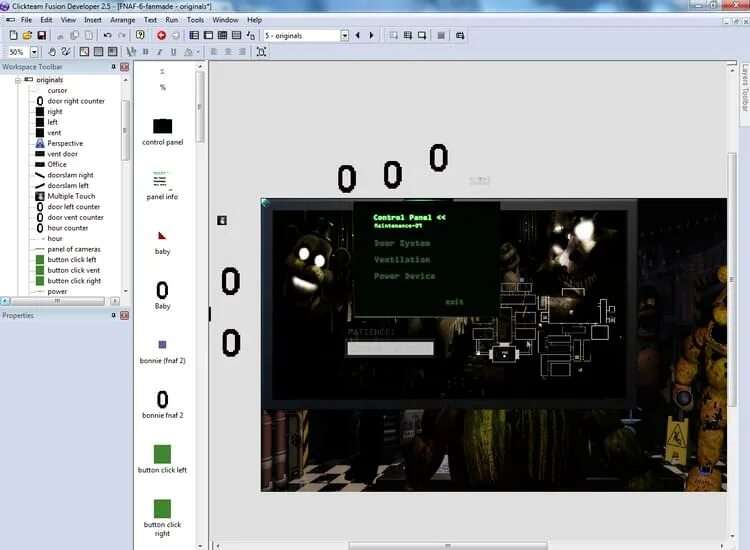Viewport: 750px width, 550px height.
Task: Pin the Properties panel
Action: (113, 315)
